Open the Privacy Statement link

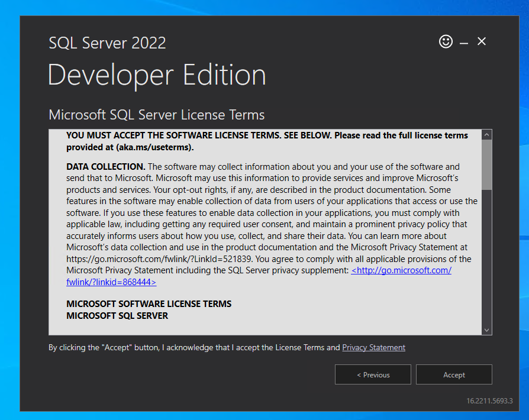[373, 347]
